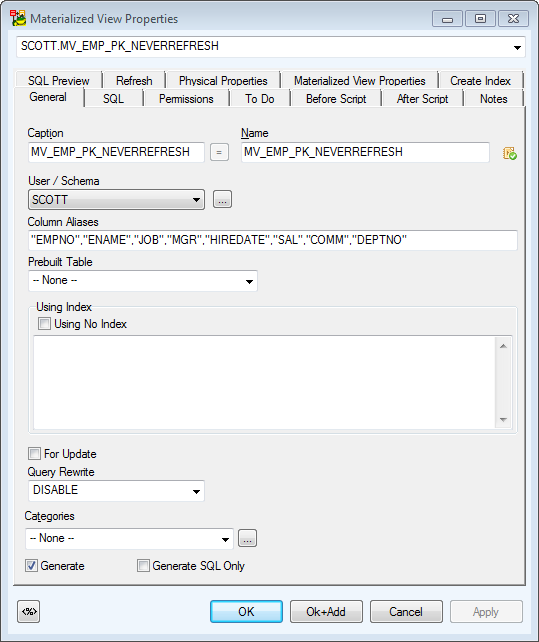The height and width of the screenshot is (642, 539).
Task: Open the Before Script tab
Action: [336, 99]
